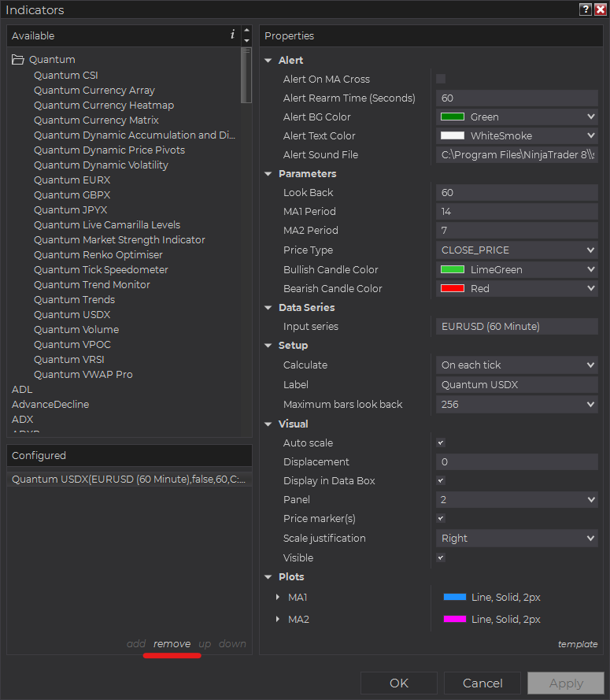Collapse the Alert section
610x700 pixels.
tap(268, 61)
